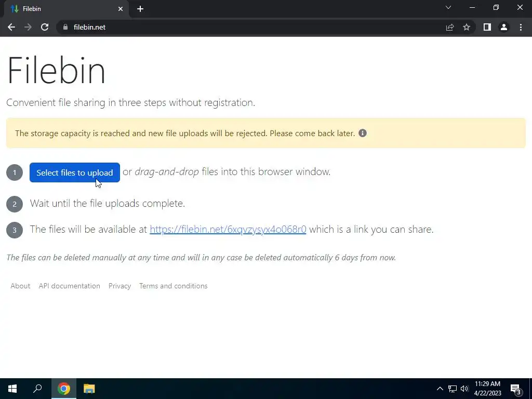The width and height of the screenshot is (532, 399).
Task: Open Terms and conditions link
Action: coord(173,286)
